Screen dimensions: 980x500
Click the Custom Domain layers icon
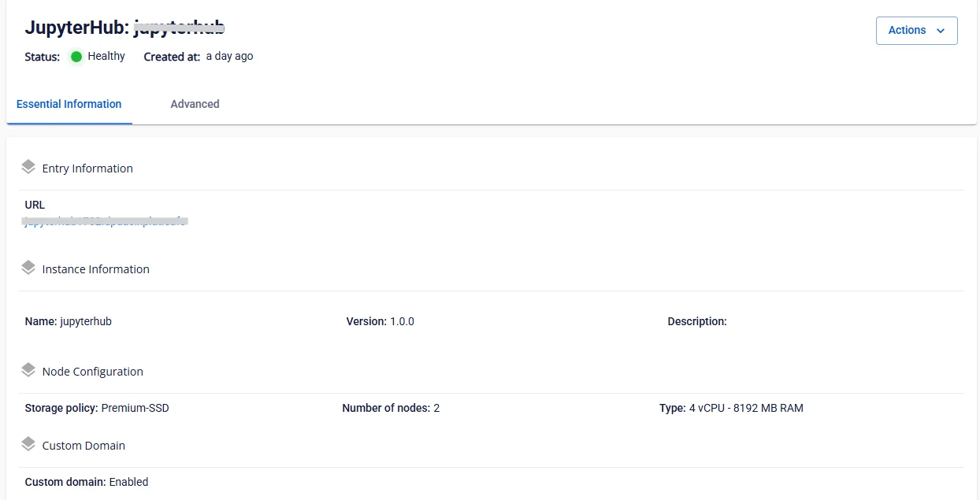28,444
